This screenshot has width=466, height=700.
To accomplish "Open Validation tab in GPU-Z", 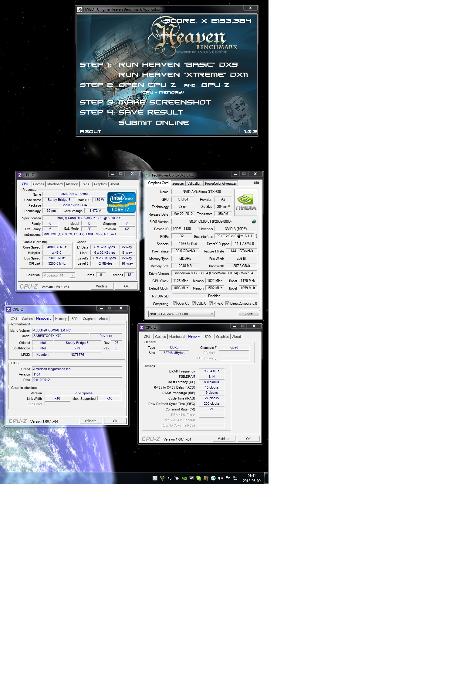I will [194, 183].
